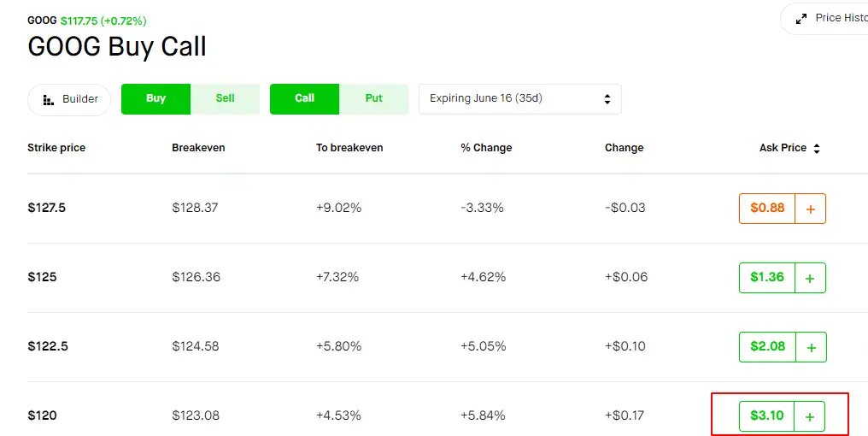Click the plus icon for $0.88 ask price
This screenshot has height=436, width=868.
(811, 209)
